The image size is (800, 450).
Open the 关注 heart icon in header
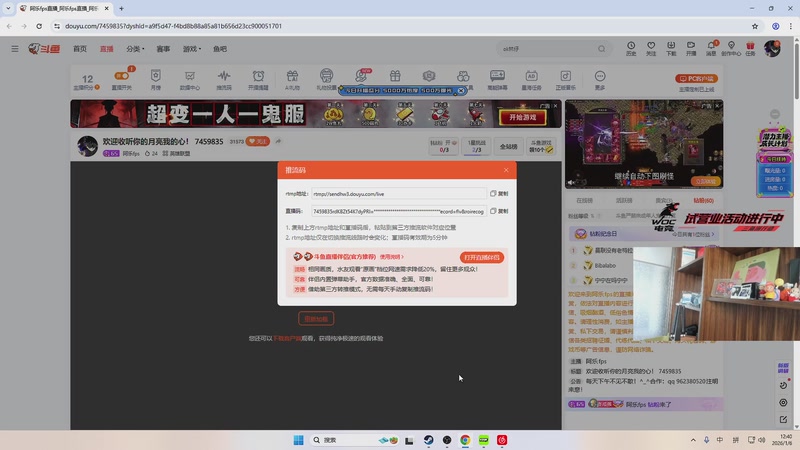coord(651,48)
